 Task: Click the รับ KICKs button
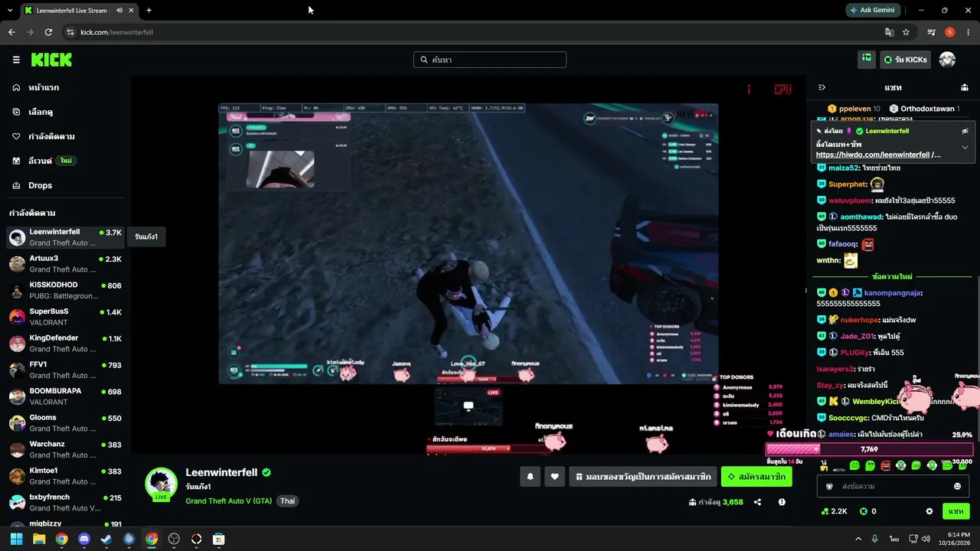coord(906,60)
